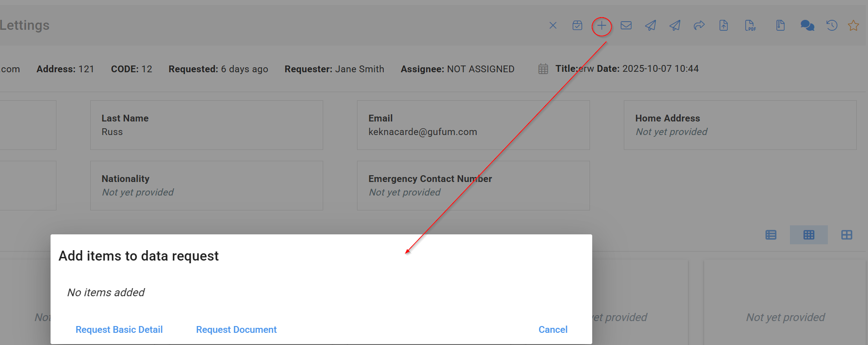Click the zipped document file icon
The height and width of the screenshot is (345, 868).
point(780,26)
